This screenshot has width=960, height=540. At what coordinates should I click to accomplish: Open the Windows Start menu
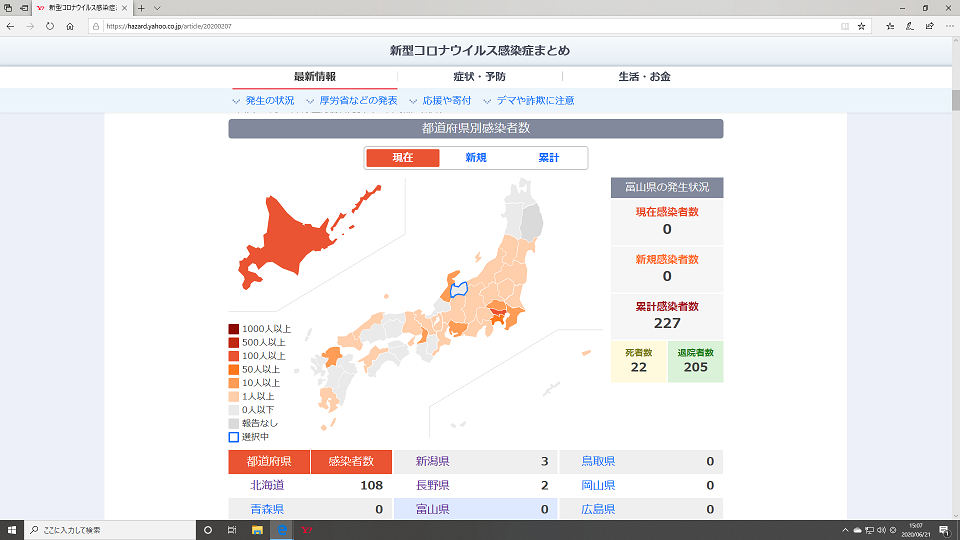[12, 530]
